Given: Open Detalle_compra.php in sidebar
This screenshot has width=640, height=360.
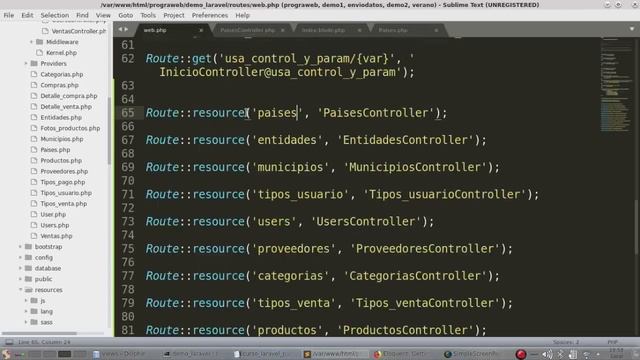Looking at the screenshot, I should [69, 96].
